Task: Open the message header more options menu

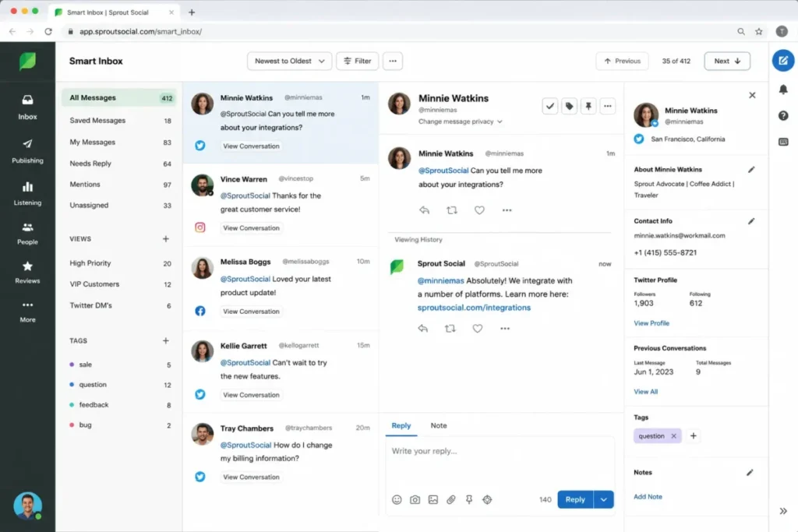Action: point(608,106)
